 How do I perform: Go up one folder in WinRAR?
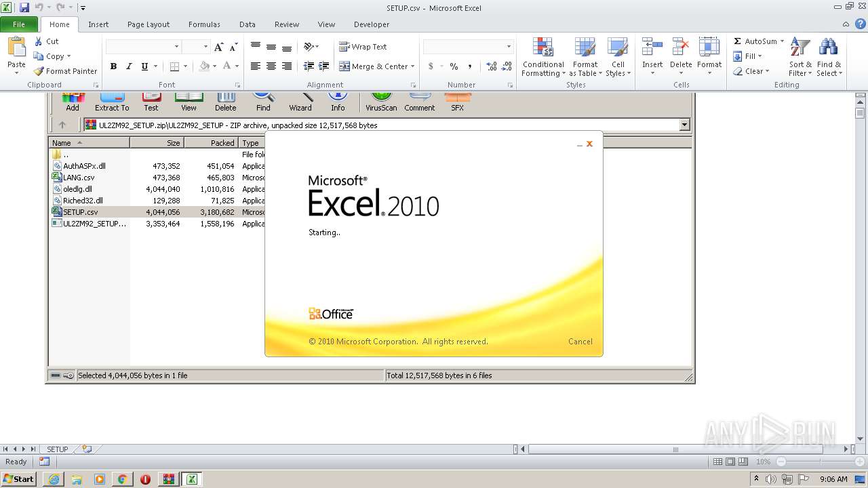pyautogui.click(x=62, y=125)
